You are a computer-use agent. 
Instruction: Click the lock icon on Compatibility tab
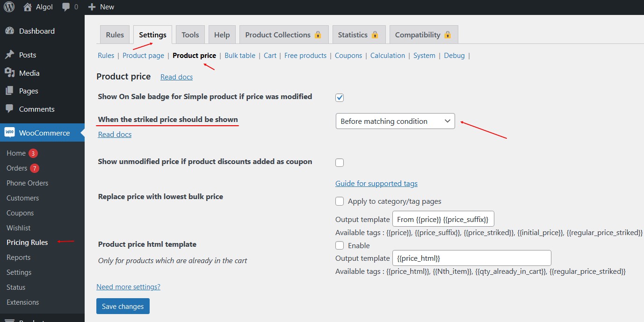click(448, 35)
